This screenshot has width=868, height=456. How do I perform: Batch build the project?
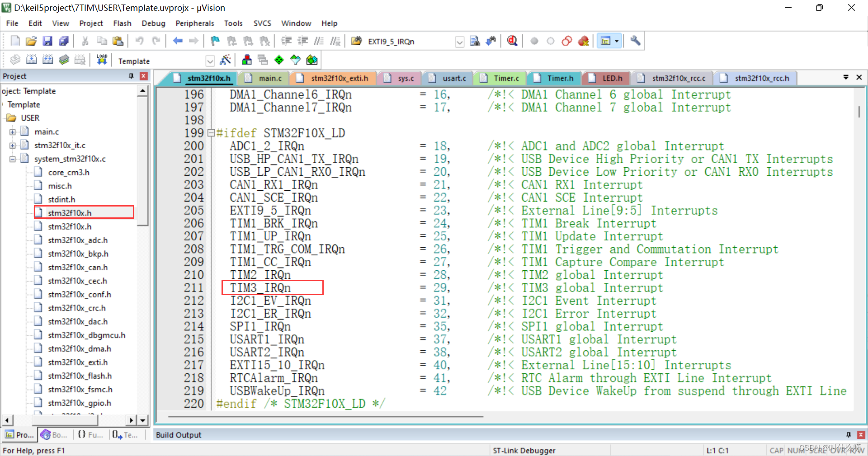click(64, 60)
